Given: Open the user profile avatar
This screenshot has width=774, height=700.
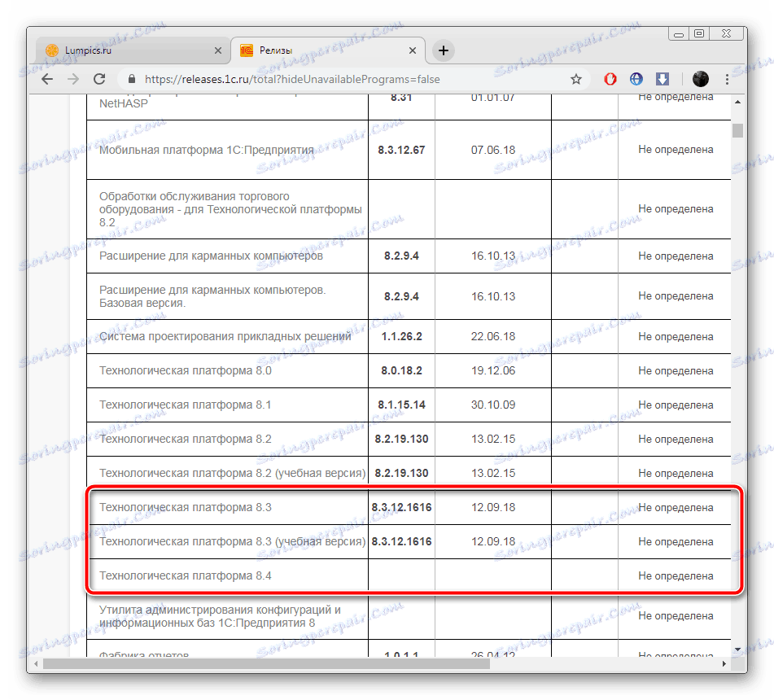Looking at the screenshot, I should tap(701, 79).
